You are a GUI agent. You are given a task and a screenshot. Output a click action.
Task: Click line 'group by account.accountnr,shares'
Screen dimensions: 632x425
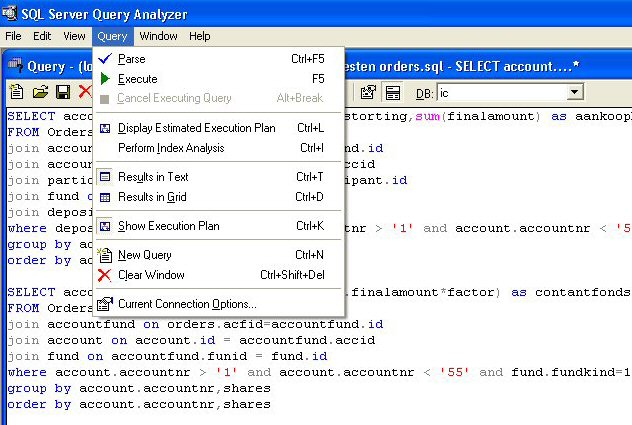click(139, 388)
